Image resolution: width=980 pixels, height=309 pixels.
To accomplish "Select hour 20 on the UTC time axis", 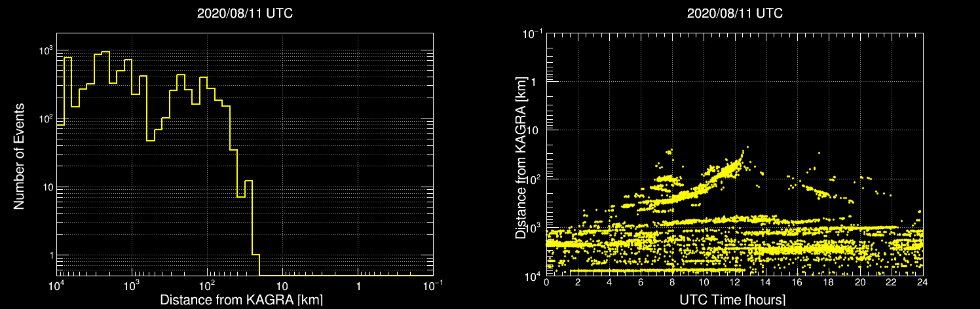I will point(860,283).
